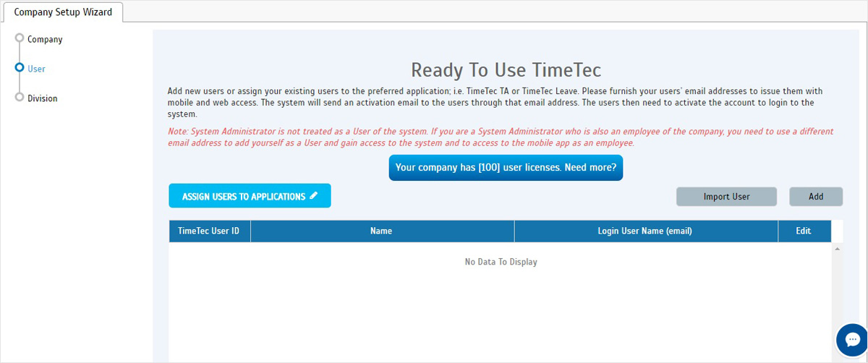Select the User step circle marker
This screenshot has width=868, height=363.
[20, 68]
